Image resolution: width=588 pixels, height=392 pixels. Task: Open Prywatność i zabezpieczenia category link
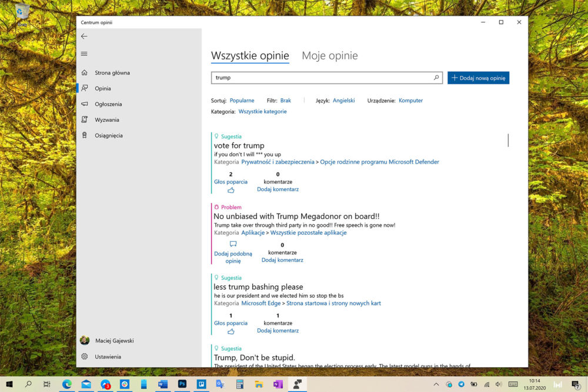(278, 162)
